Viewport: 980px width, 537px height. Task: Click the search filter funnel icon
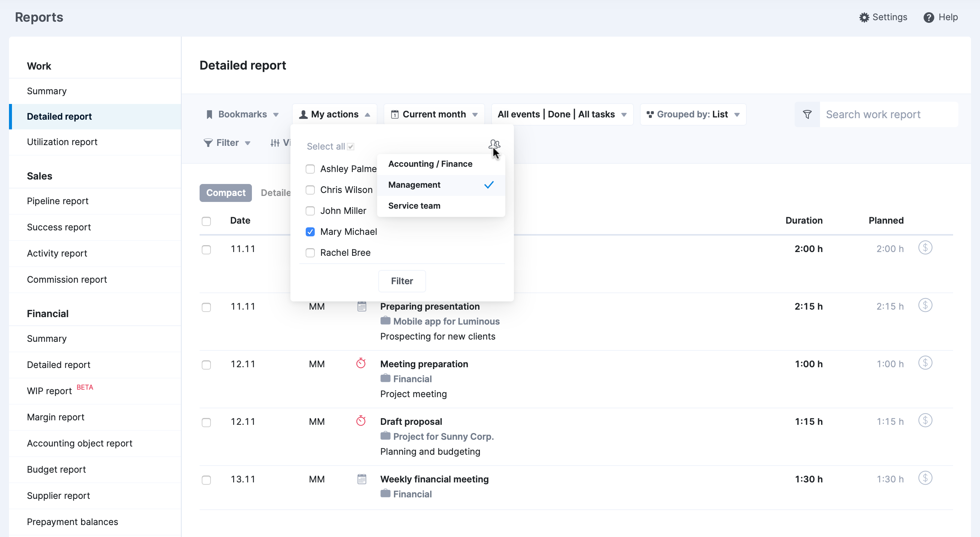click(x=807, y=114)
